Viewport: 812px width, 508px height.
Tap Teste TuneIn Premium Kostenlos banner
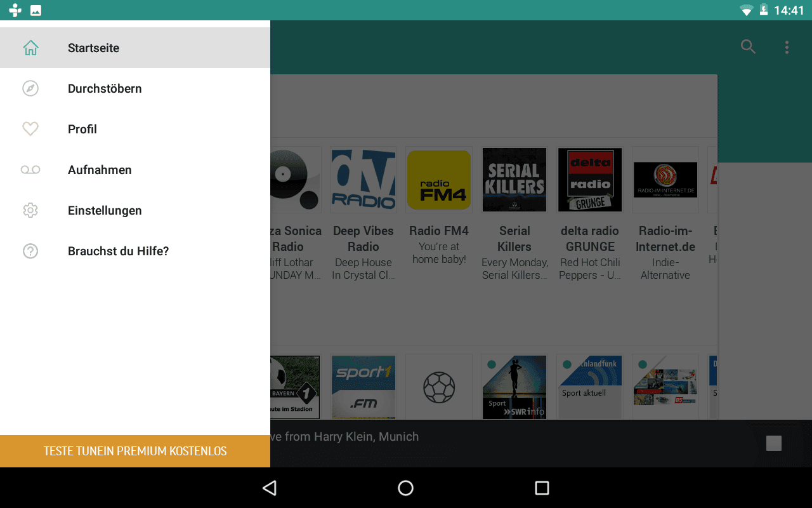click(x=135, y=451)
